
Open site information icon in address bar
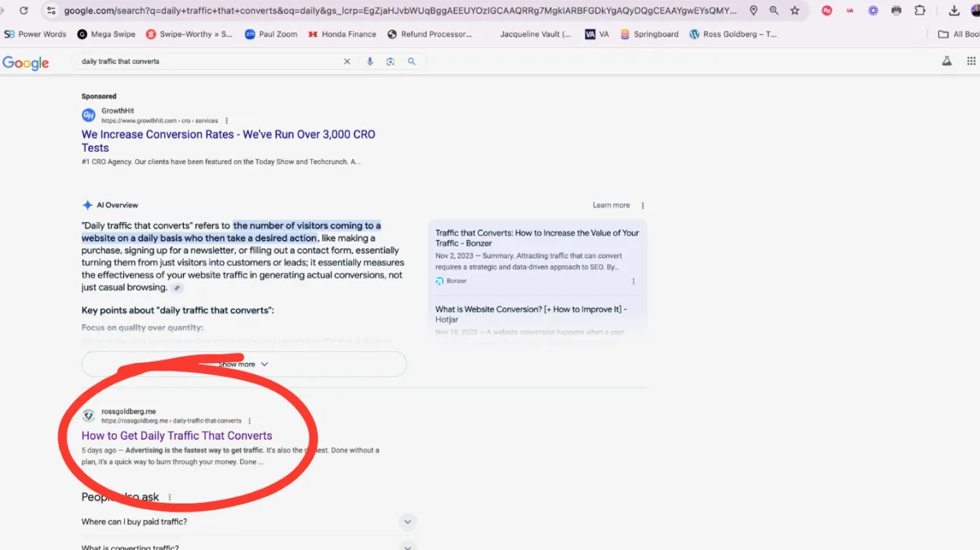pos(51,11)
